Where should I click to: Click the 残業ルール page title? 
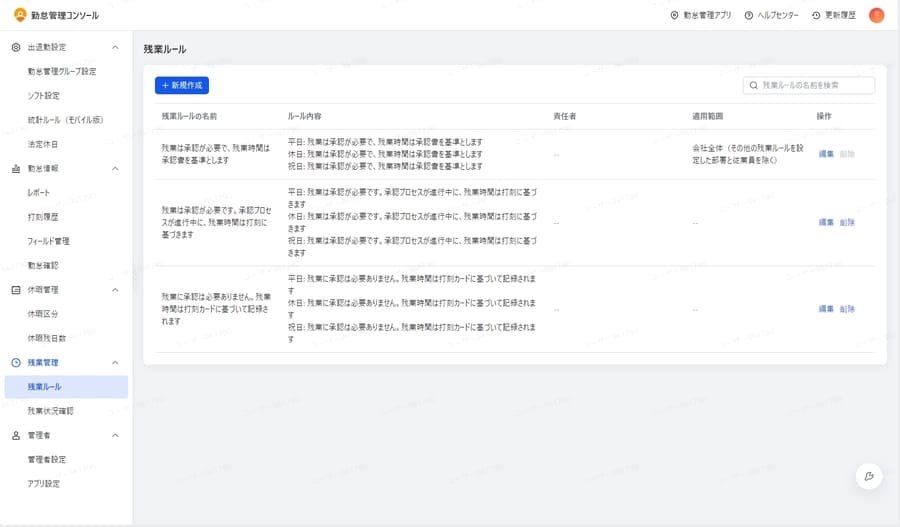point(165,49)
